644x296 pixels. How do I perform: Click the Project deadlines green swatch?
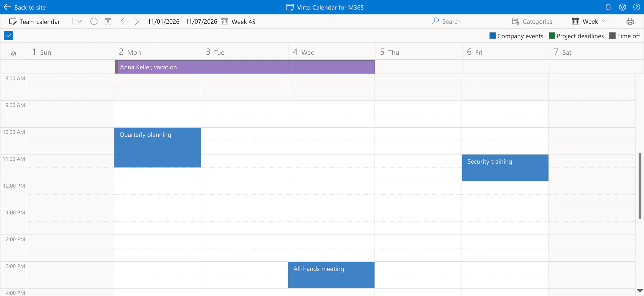[552, 36]
